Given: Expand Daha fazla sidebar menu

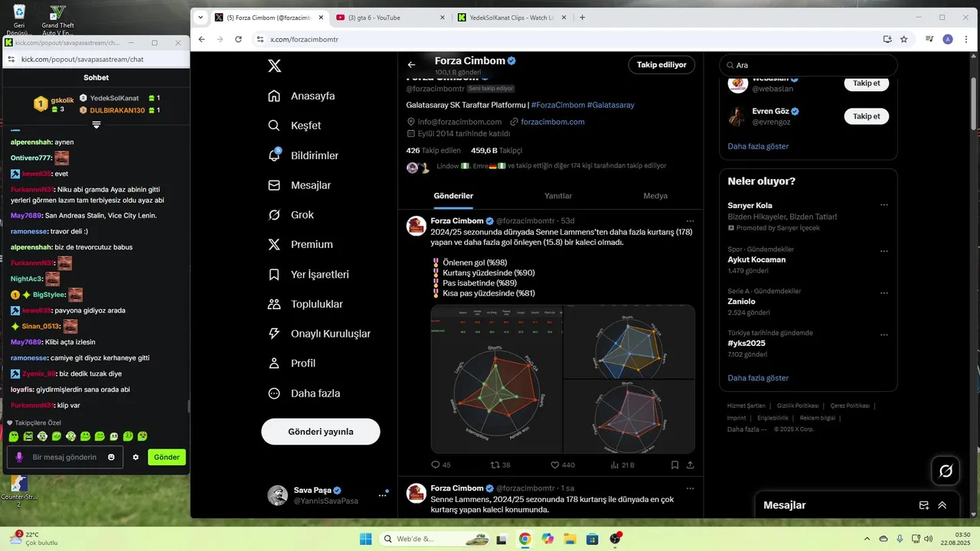Looking at the screenshot, I should [303, 393].
